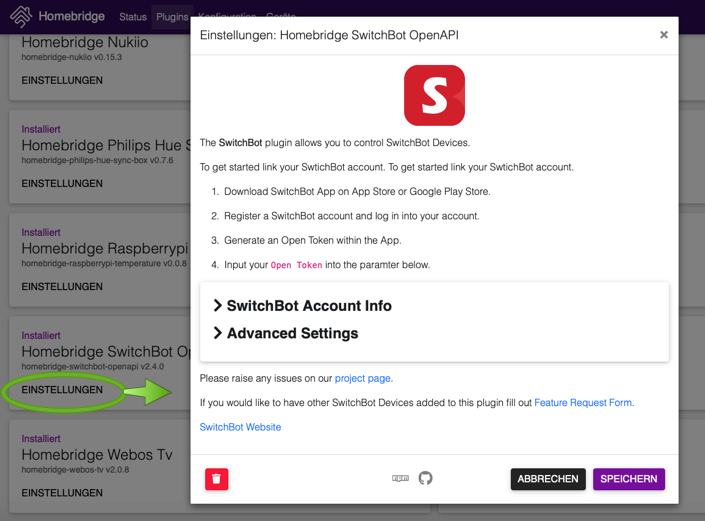This screenshot has height=521, width=705.
Task: Click the Homebridge logo icon
Action: tap(20, 16)
